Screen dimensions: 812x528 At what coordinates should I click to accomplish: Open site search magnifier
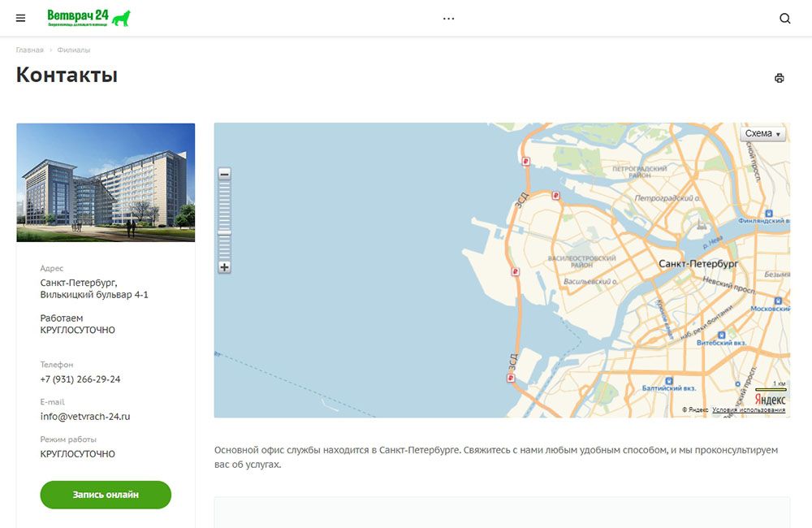point(784,19)
